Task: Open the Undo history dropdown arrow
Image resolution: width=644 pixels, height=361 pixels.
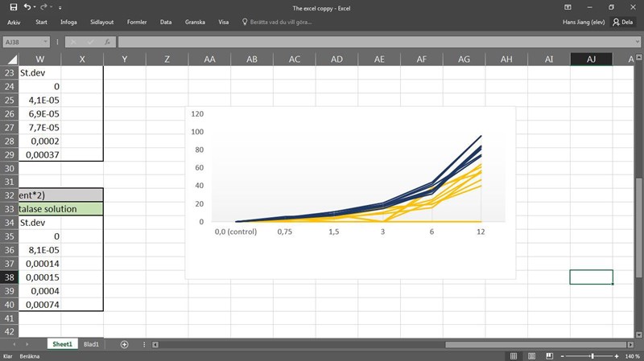Action: coord(35,6)
